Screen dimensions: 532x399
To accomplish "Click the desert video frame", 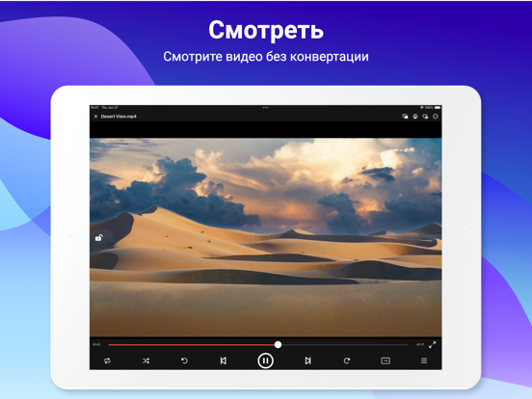I will 266,237.
